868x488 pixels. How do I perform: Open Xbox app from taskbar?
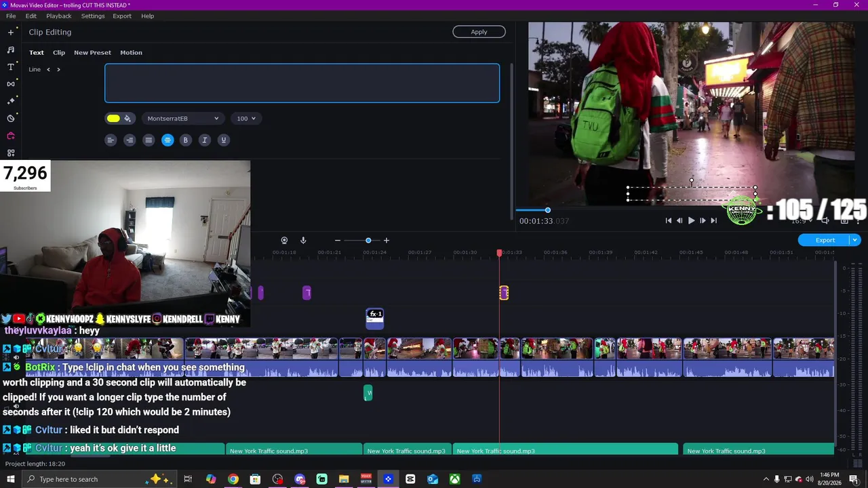(454, 479)
